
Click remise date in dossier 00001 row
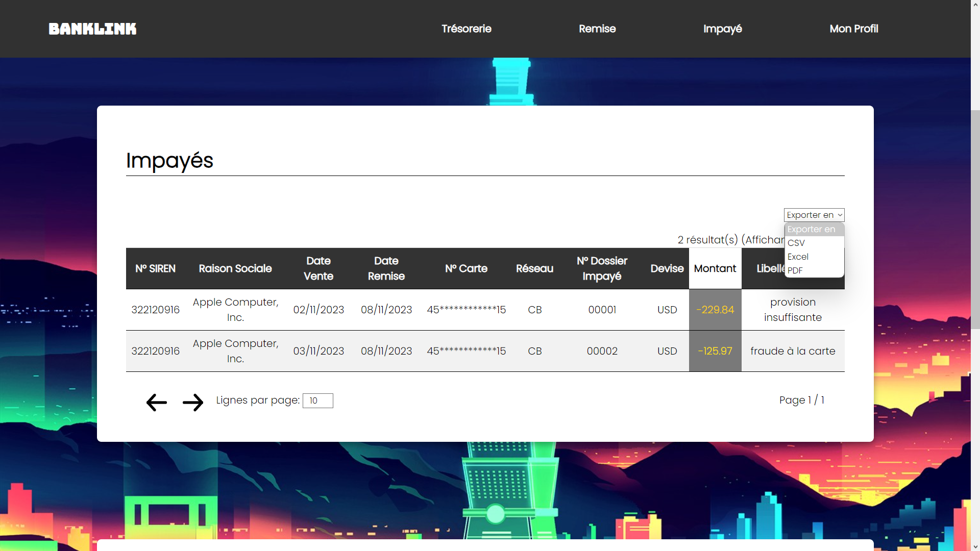386,310
